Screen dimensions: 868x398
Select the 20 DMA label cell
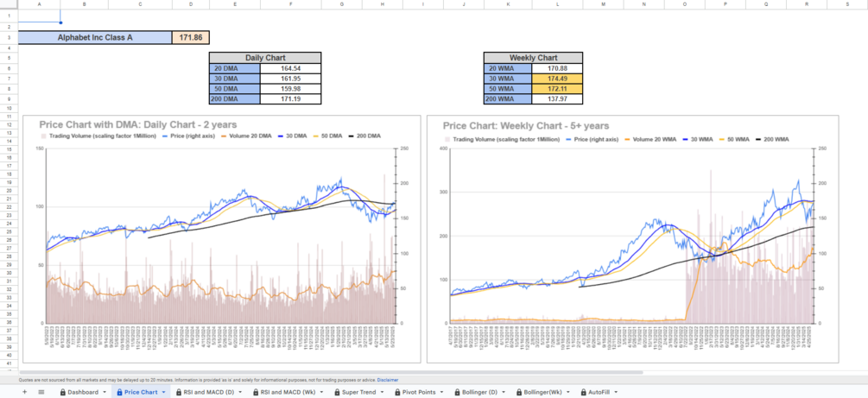pyautogui.click(x=234, y=69)
